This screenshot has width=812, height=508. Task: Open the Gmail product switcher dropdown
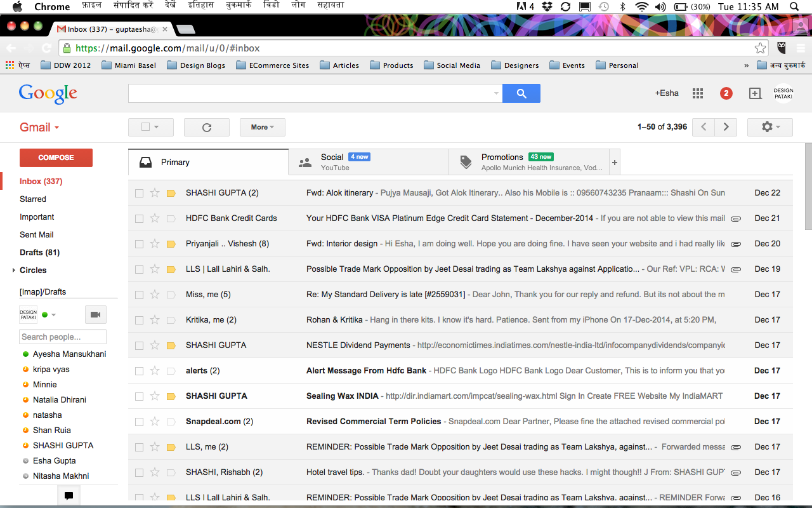tap(39, 127)
